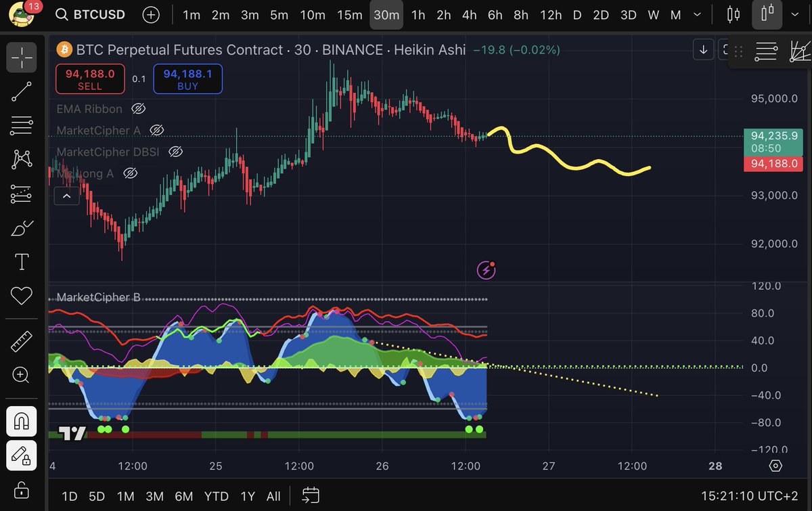
Task: Set date range to 5D
Action: tap(96, 496)
